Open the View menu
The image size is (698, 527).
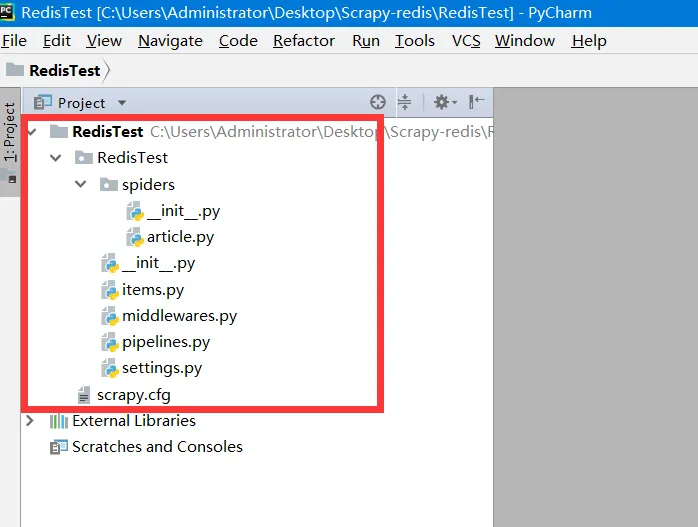tap(104, 41)
